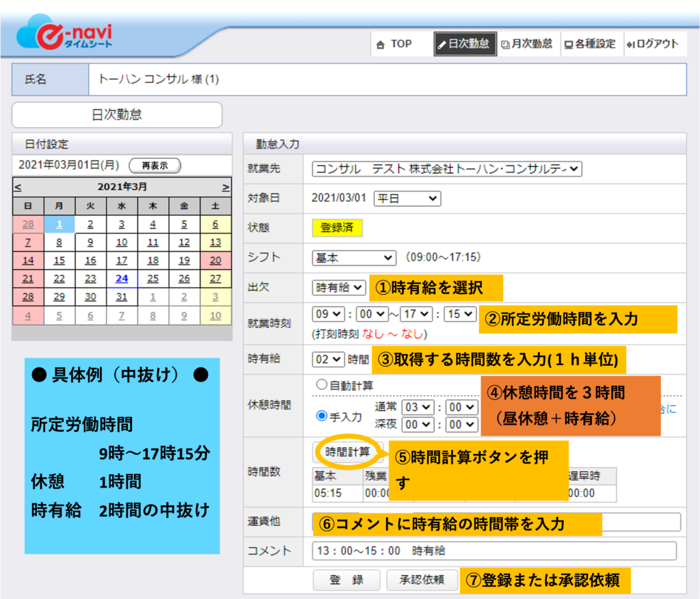
Task: Open the 出欠 時有給 dropdown
Action: point(339,288)
